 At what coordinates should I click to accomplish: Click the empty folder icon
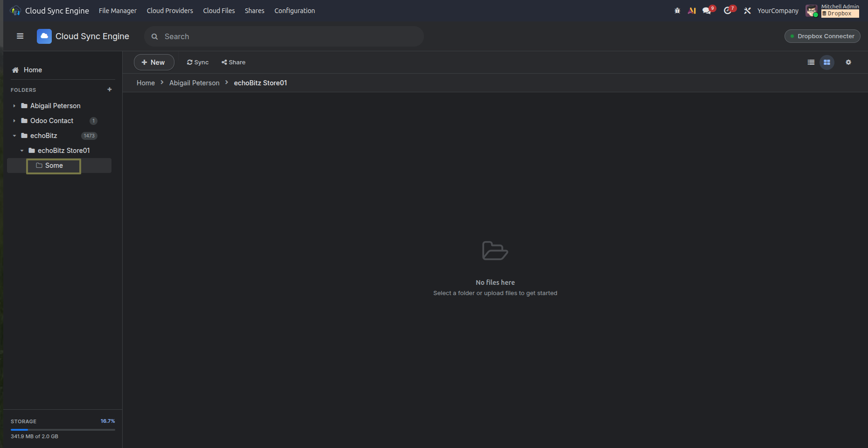click(x=495, y=251)
